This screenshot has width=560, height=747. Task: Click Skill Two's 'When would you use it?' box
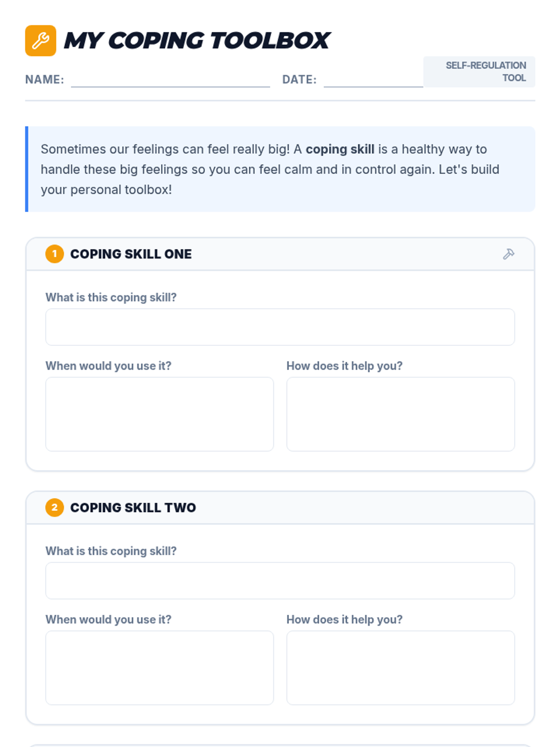(x=160, y=668)
